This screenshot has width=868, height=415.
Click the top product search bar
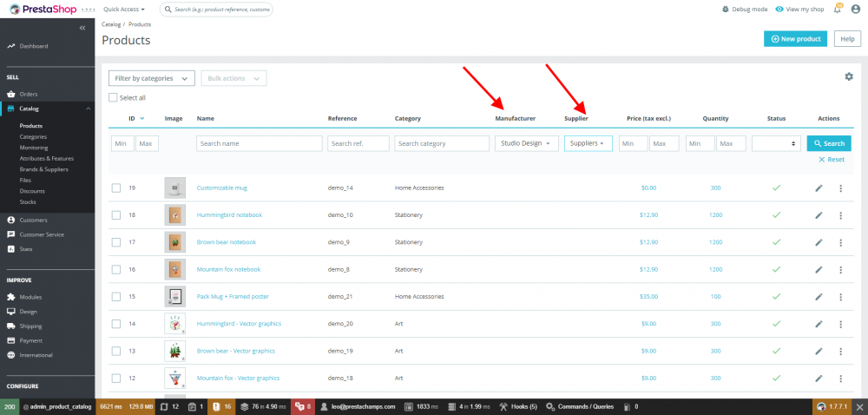tap(216, 10)
